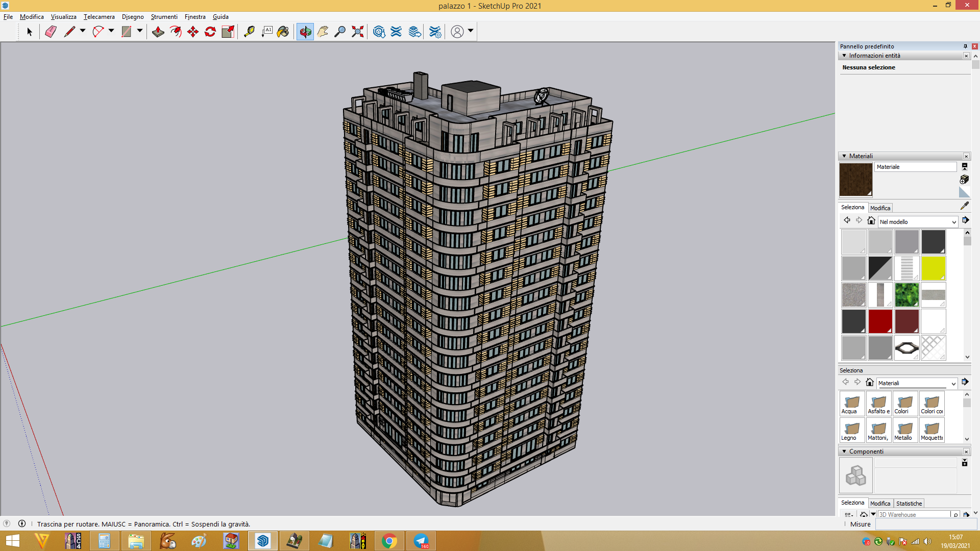Select the yellow material swatch
The width and height of the screenshot is (980, 551).
(933, 268)
